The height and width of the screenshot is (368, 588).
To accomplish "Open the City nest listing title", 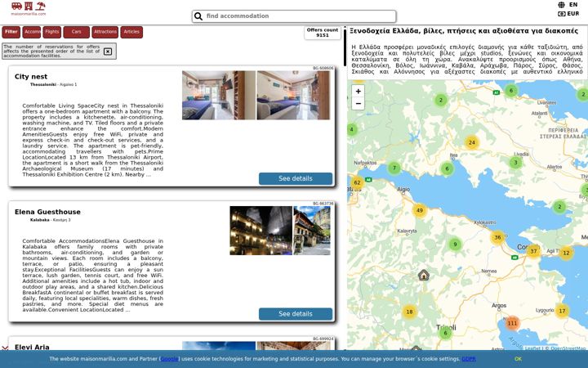I will 31,77.
